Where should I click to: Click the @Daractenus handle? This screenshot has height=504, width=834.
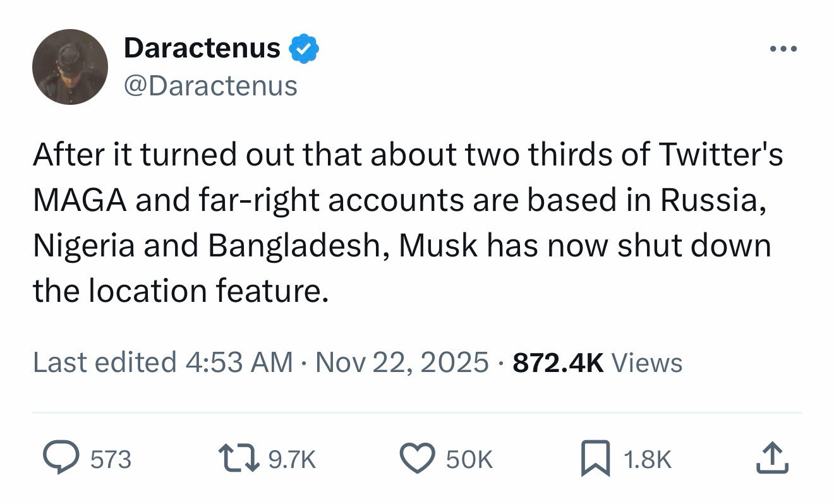tap(210, 85)
